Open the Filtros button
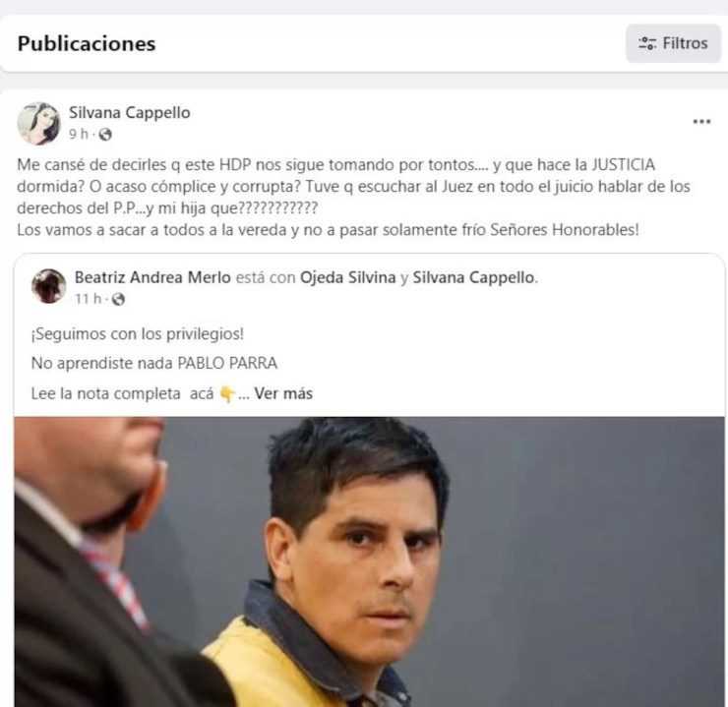 point(673,43)
